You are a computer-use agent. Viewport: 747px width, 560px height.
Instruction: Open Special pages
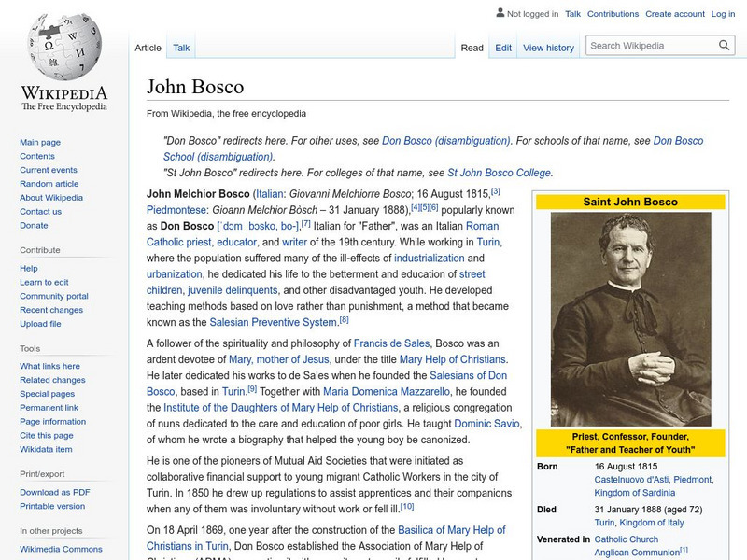48,393
